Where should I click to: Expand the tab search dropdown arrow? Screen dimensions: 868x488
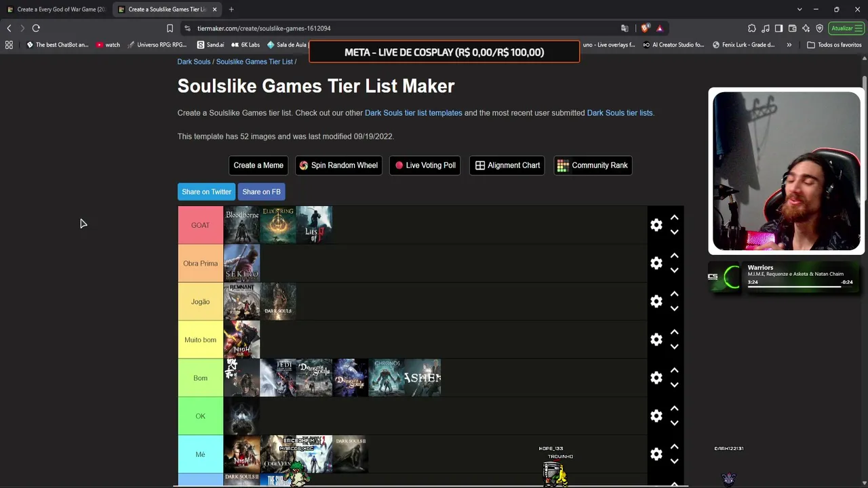(800, 9)
